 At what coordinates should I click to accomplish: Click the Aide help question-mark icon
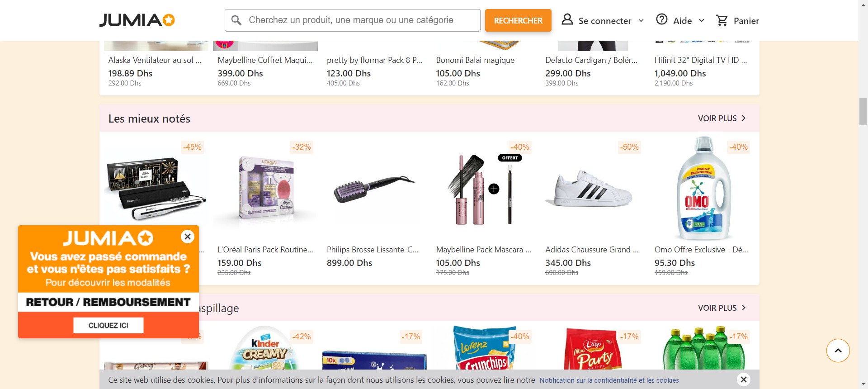(662, 19)
